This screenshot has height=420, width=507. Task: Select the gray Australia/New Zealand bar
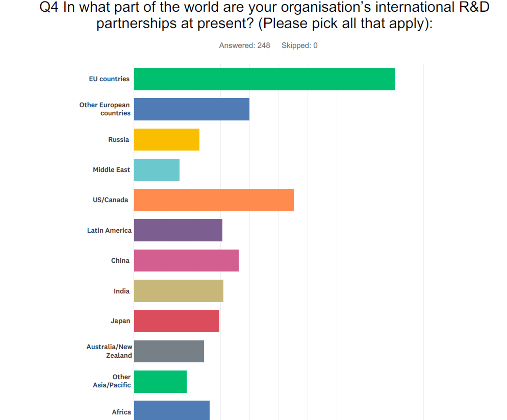coord(169,352)
